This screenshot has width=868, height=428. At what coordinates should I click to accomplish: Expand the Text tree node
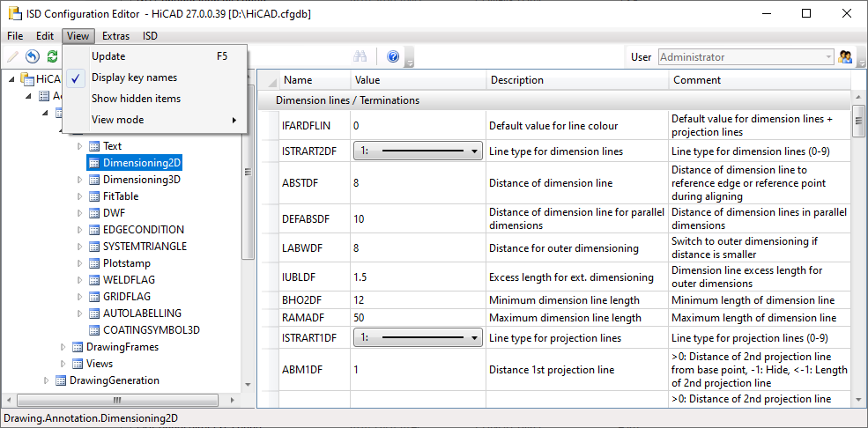[79, 146]
